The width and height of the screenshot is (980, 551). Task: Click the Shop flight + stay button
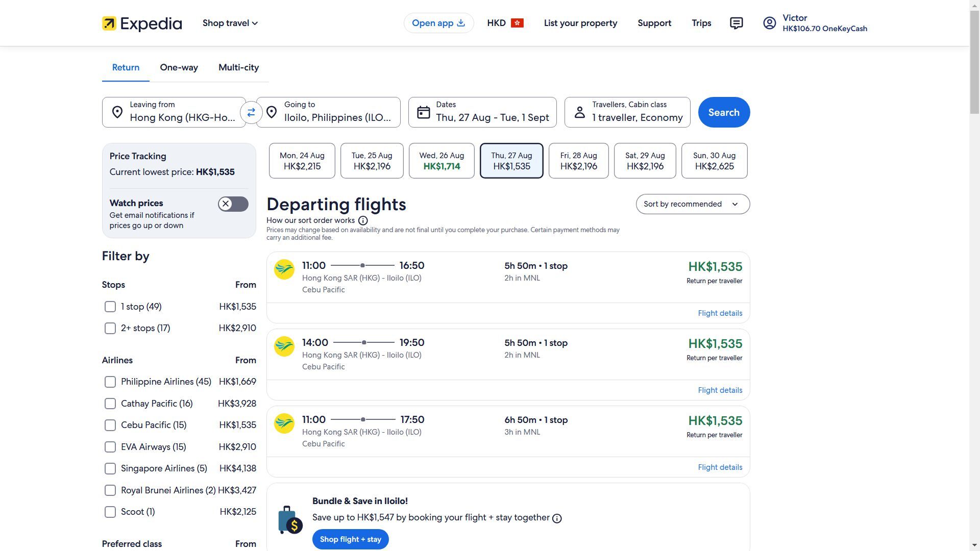[350, 539]
